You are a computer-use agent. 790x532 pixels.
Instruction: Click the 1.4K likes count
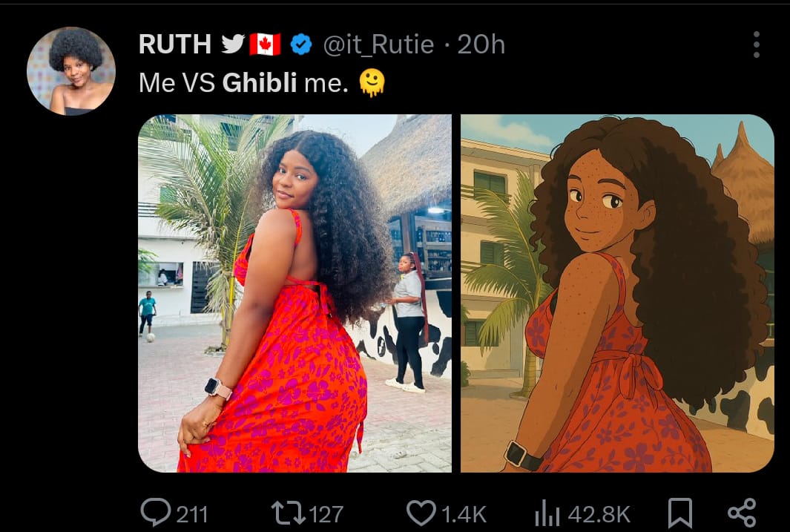click(464, 515)
